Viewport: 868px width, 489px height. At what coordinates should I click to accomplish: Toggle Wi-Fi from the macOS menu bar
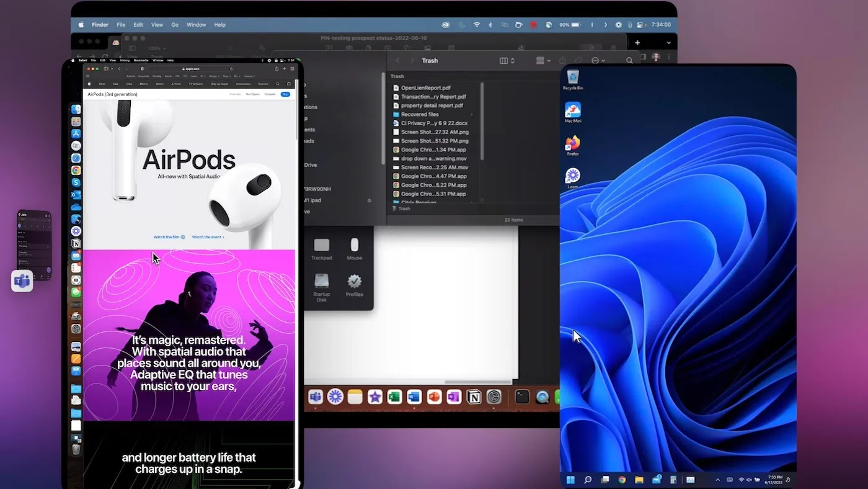476,25
